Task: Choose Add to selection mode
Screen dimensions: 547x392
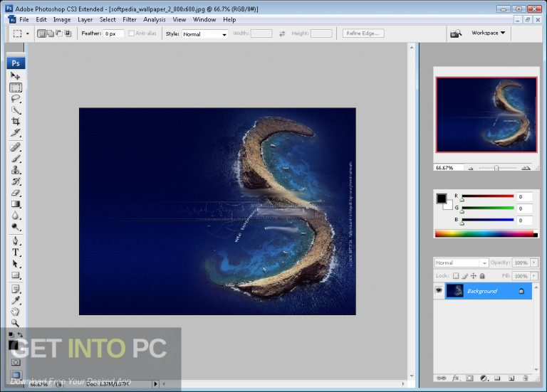Action: (x=51, y=33)
